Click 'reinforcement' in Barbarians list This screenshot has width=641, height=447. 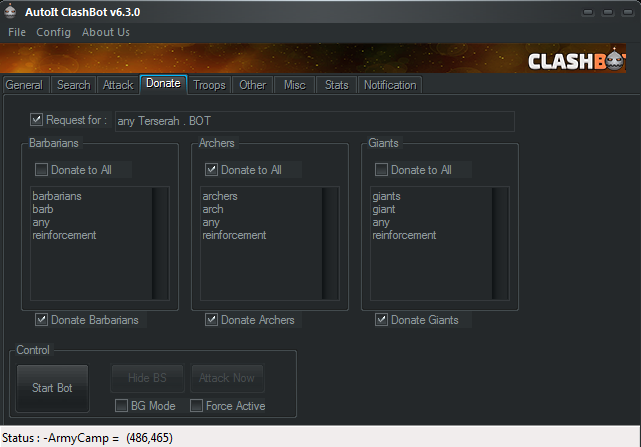coord(64,235)
